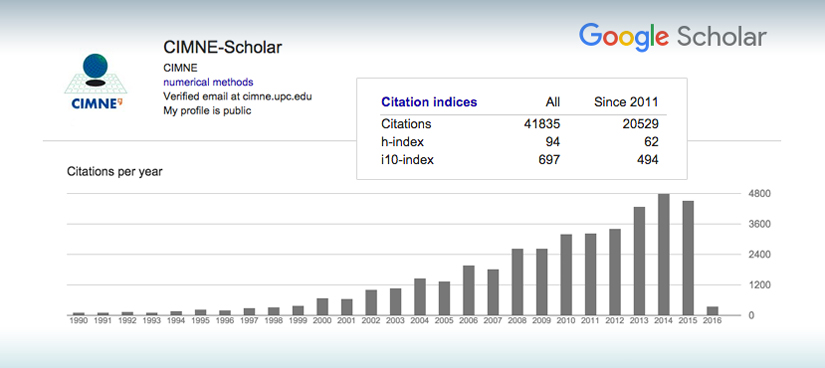825x368 pixels.
Task: Select the 2015 citations bar
Action: click(688, 258)
